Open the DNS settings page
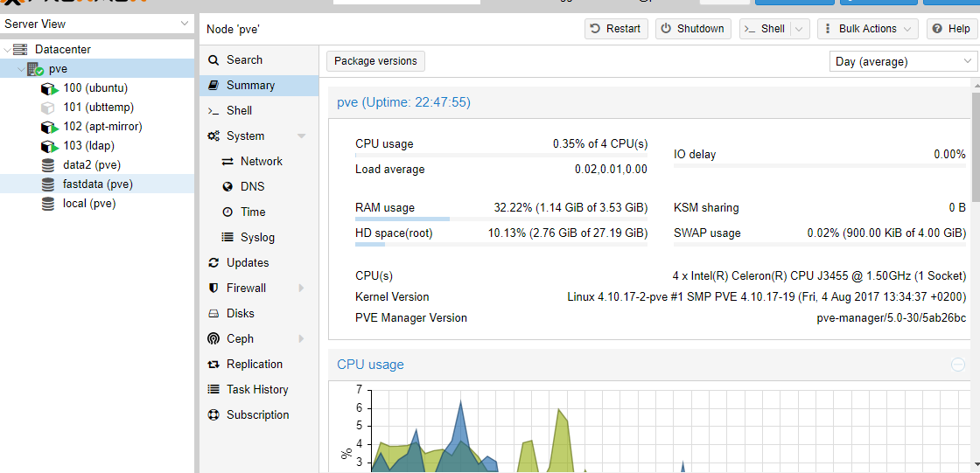Image resolution: width=980 pixels, height=473 pixels. [x=259, y=187]
